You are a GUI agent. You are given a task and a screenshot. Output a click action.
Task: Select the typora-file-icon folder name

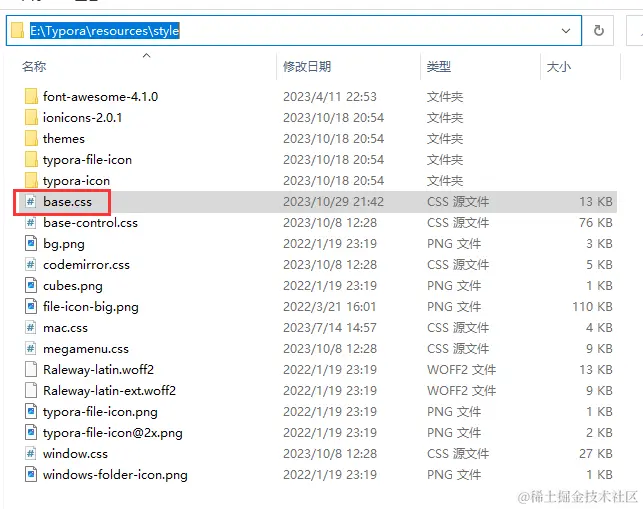pos(87,160)
